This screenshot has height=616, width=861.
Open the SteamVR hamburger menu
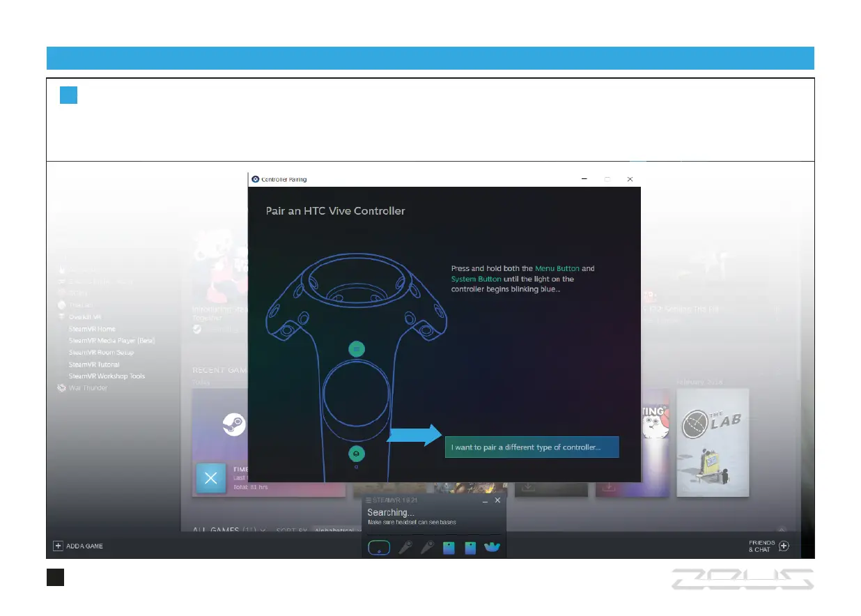368,500
